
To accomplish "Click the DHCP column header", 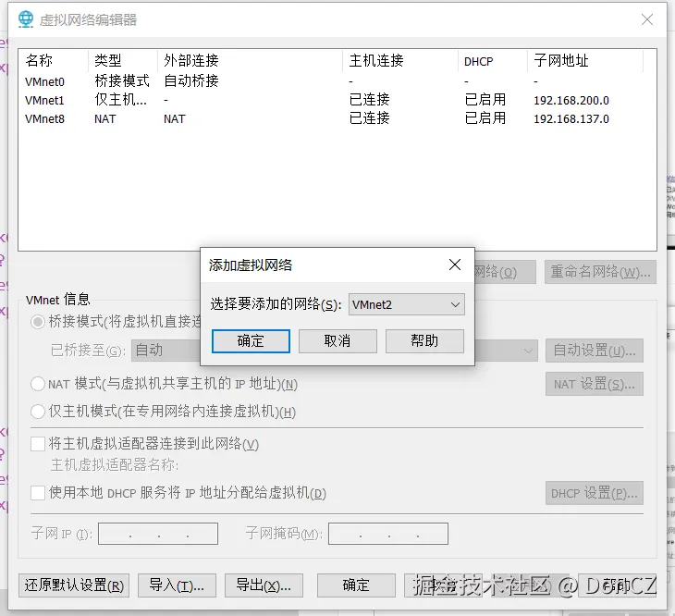I will tap(493, 60).
